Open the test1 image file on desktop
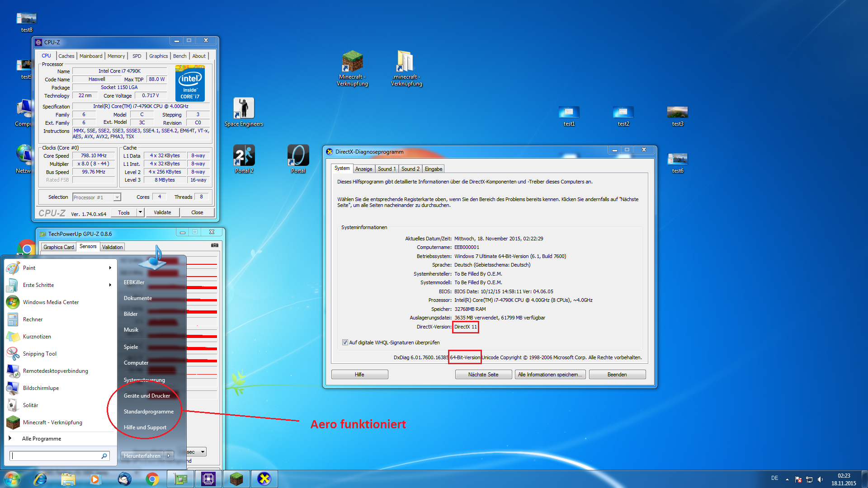 [x=569, y=116]
